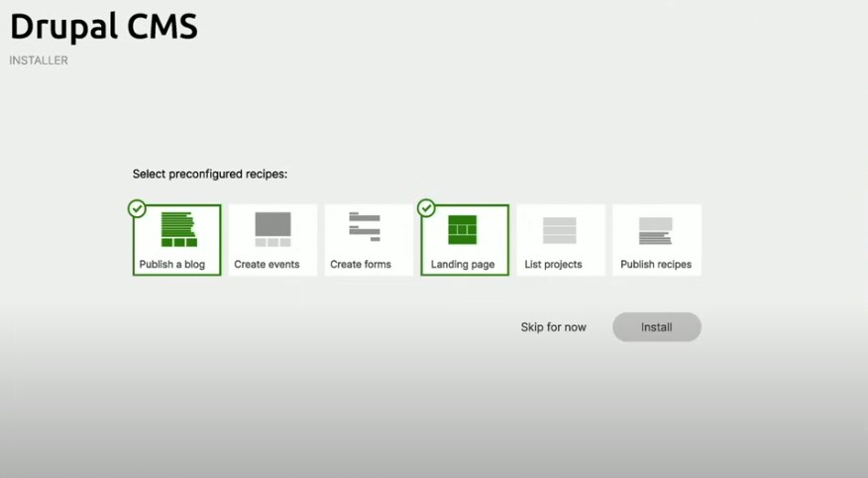Click the Landing page grid icon
Screen dimensions: 868x478
(462, 230)
